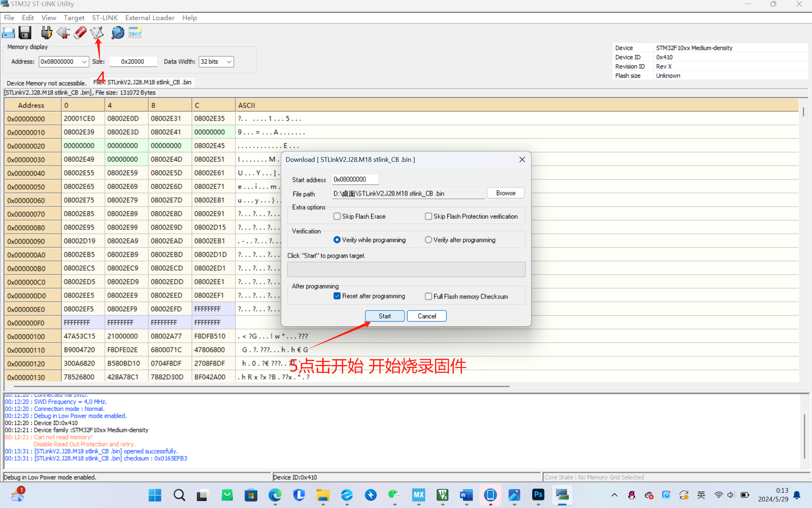Click the input method indicator 英

coord(701,495)
